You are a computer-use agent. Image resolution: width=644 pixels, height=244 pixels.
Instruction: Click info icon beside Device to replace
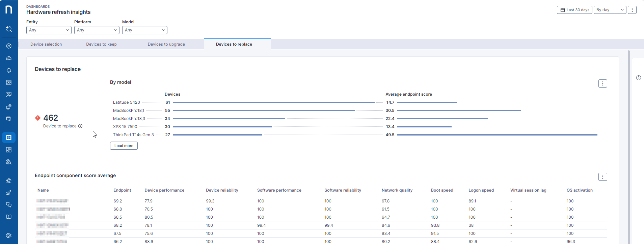coord(80,126)
